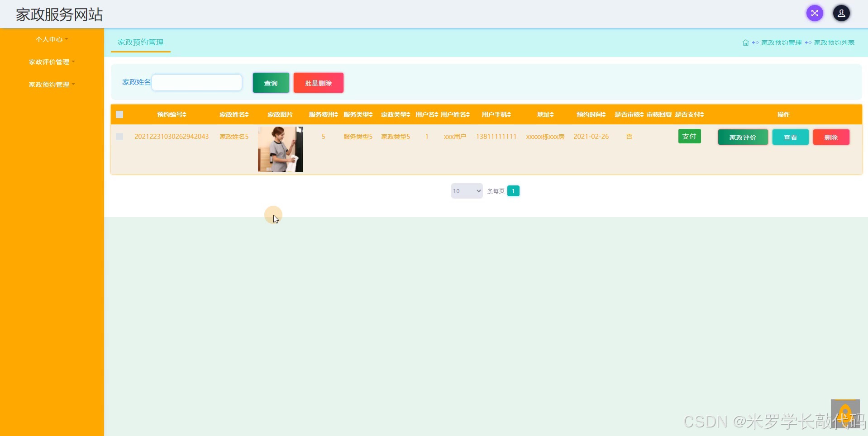Expand the 个人中心 sidebar menu
This screenshot has width=868, height=436.
pos(52,39)
